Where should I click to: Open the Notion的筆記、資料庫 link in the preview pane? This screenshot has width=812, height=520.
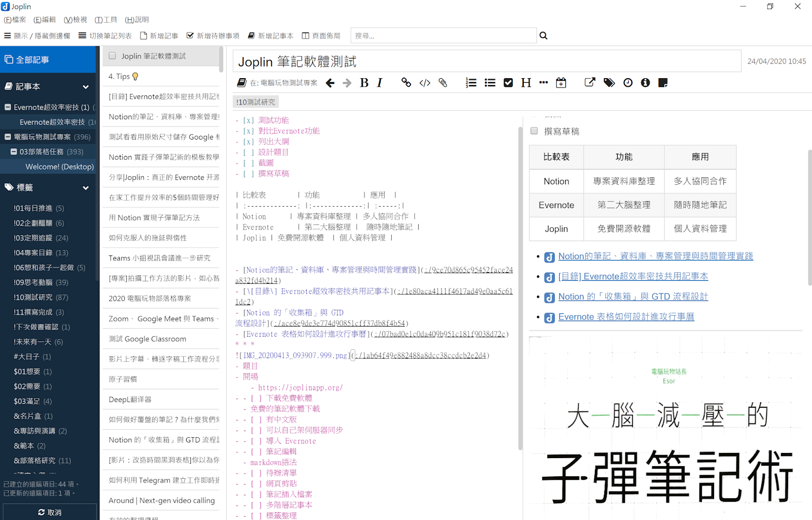[x=656, y=256]
